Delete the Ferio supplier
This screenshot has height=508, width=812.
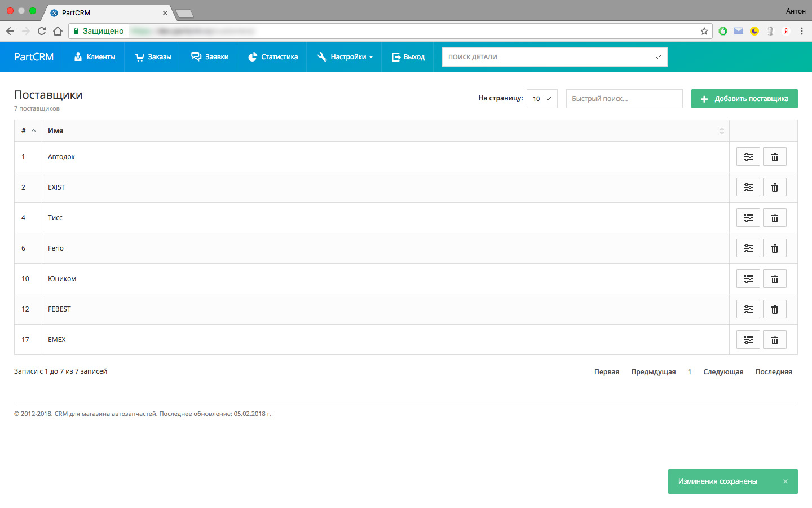pos(774,248)
